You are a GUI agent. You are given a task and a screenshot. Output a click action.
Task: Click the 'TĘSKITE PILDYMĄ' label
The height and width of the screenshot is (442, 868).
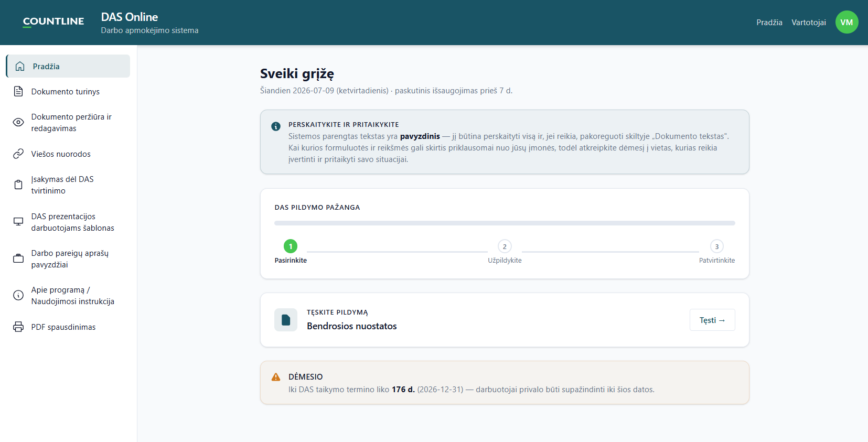[337, 312]
